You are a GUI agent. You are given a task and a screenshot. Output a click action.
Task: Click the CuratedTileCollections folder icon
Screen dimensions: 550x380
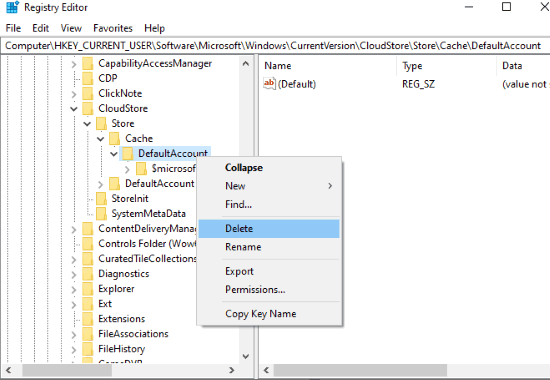tap(88, 259)
